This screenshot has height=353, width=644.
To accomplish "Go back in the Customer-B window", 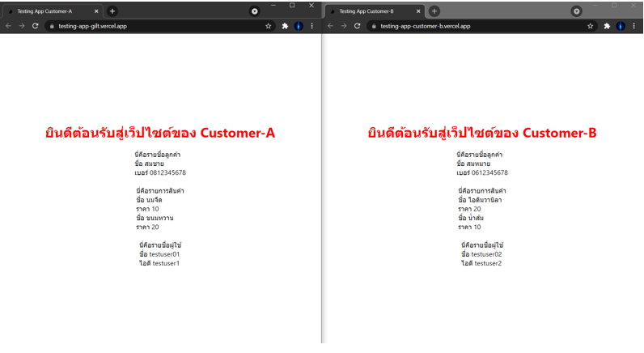I will pyautogui.click(x=331, y=26).
